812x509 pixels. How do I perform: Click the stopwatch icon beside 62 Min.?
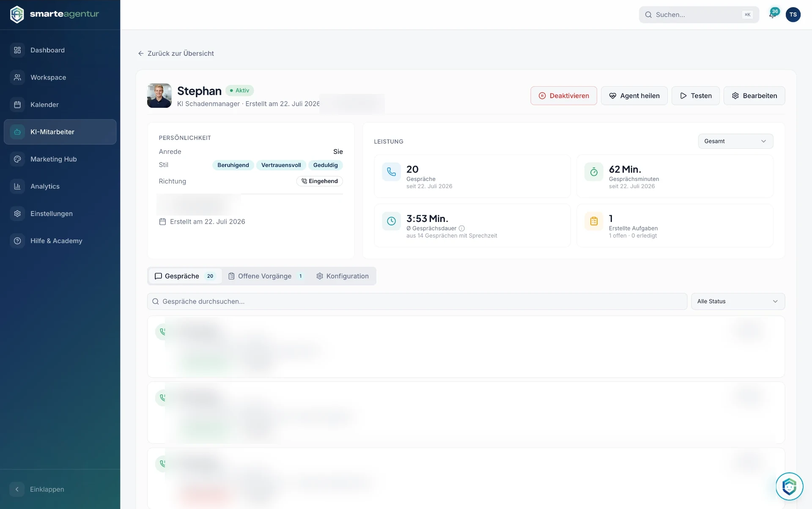tap(594, 172)
